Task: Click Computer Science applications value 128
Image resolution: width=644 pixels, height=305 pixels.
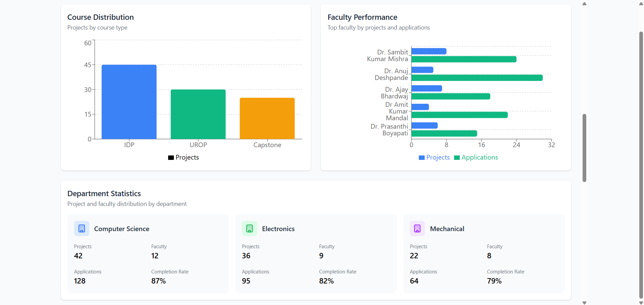Action: click(80, 281)
